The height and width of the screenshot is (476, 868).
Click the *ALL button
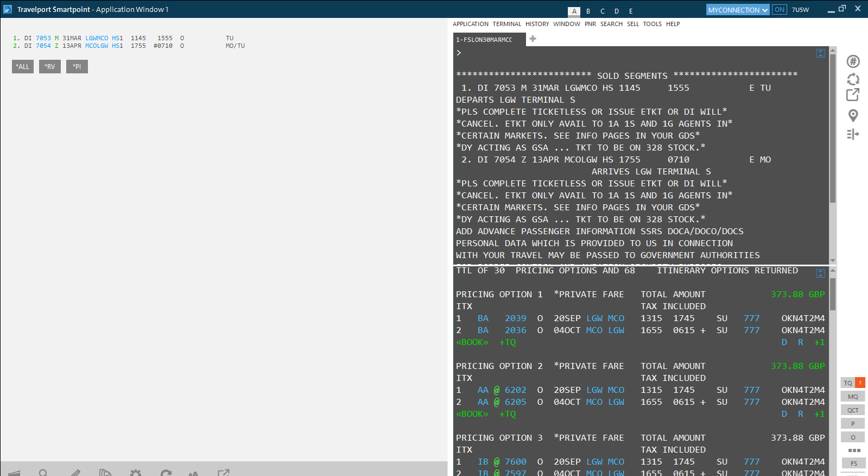23,67
